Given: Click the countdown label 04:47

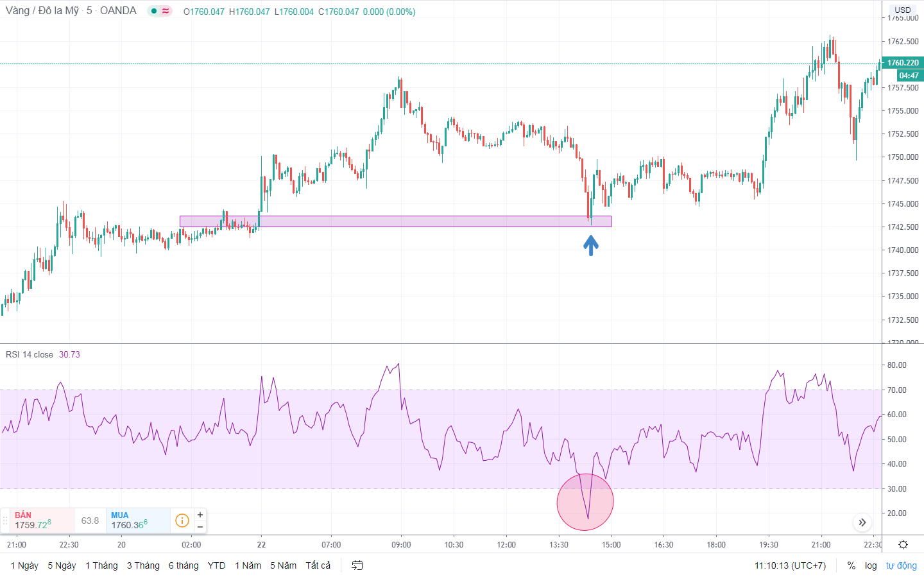Looking at the screenshot, I should [x=909, y=75].
